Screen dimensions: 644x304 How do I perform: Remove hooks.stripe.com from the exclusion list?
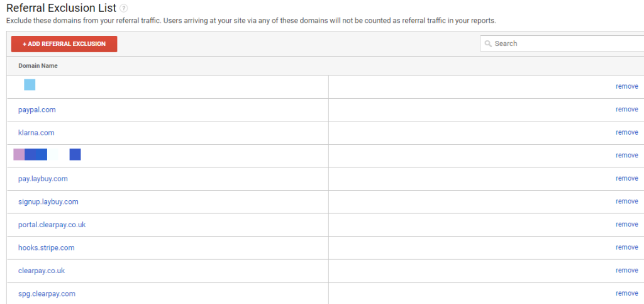tap(626, 247)
